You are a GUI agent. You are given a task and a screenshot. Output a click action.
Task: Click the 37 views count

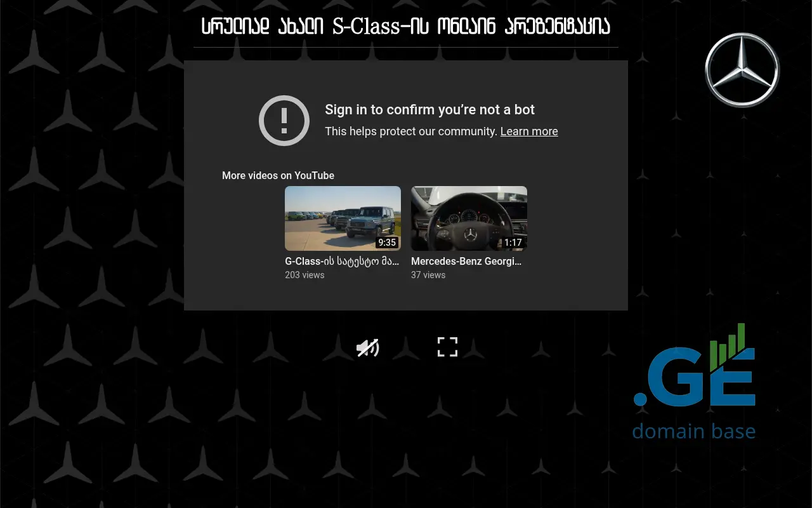428,275
